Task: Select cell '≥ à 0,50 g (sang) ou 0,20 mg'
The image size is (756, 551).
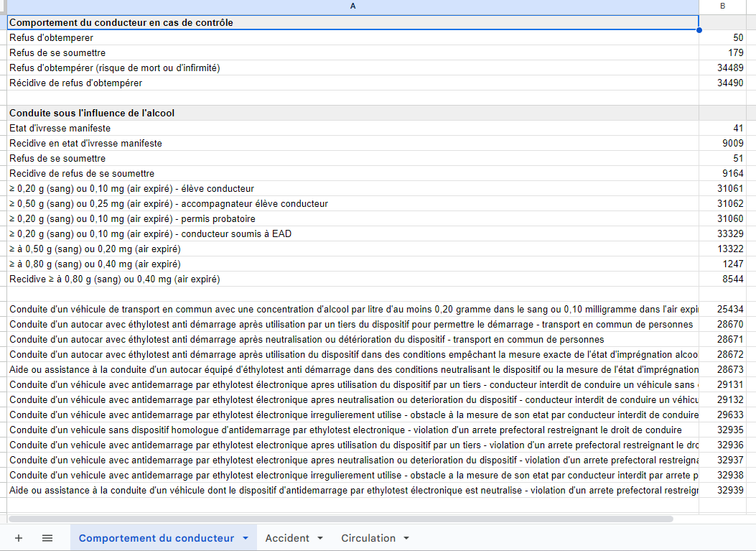Action: point(353,249)
